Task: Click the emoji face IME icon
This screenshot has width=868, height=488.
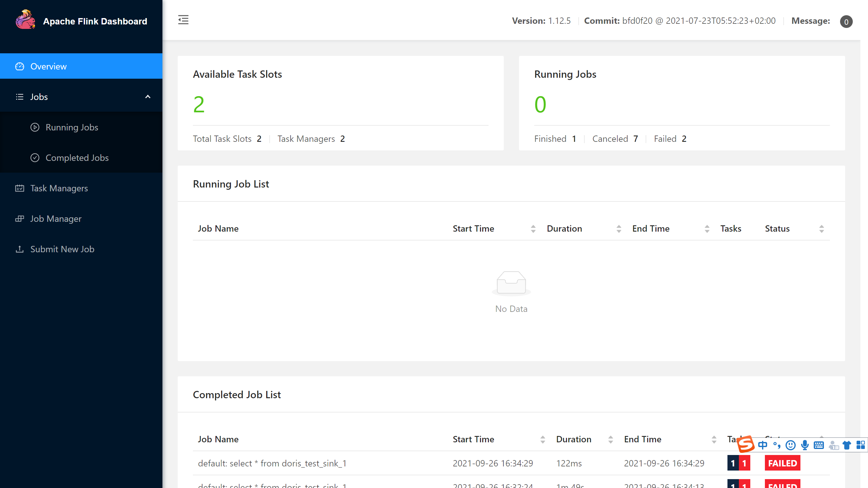Action: (790, 445)
